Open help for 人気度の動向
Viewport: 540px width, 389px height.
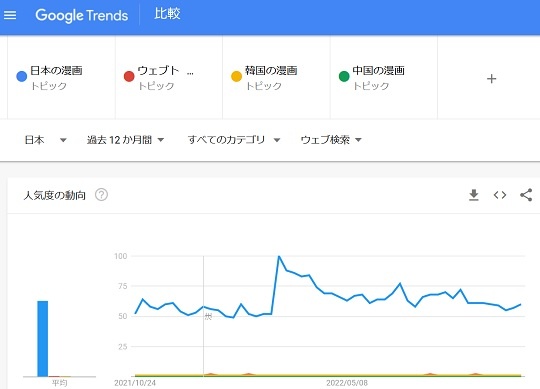pyautogui.click(x=101, y=195)
